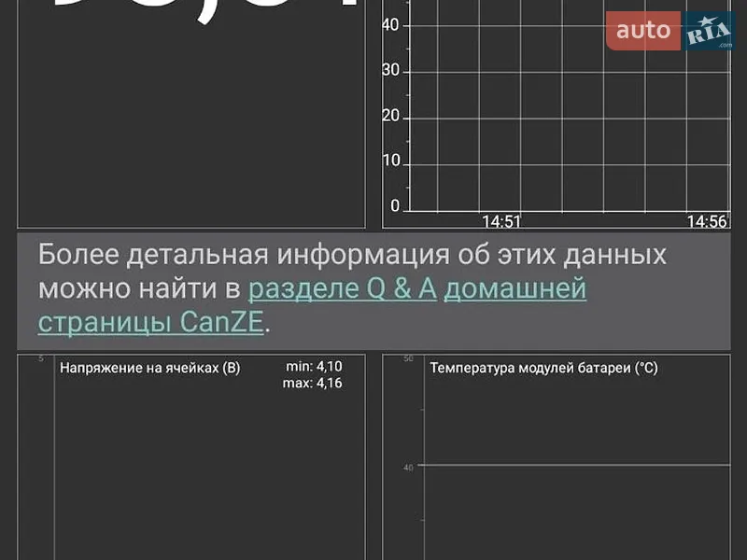Click the 'Напряжение на ячейках (В)' title
Screen dimensions: 747x560
[x=150, y=368]
